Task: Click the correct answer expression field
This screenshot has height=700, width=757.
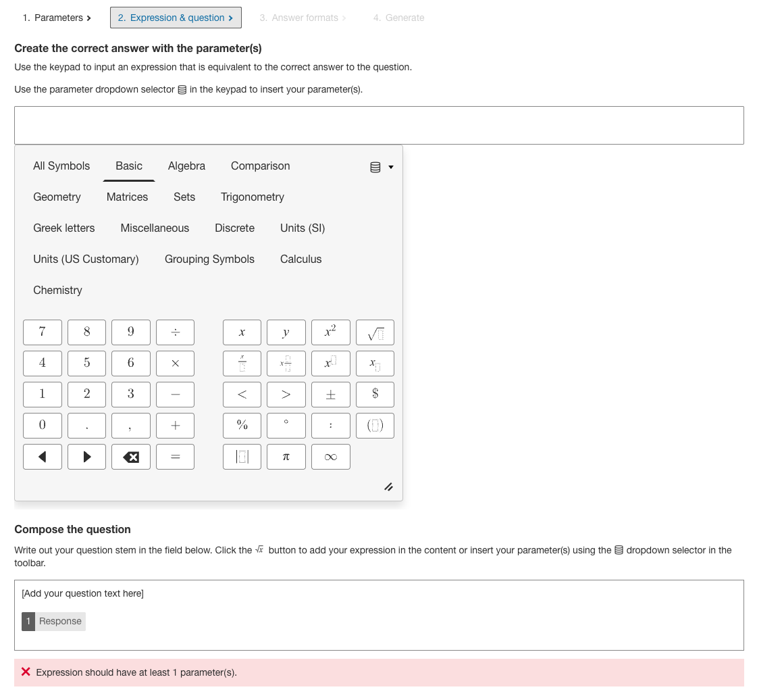Action: point(378,125)
